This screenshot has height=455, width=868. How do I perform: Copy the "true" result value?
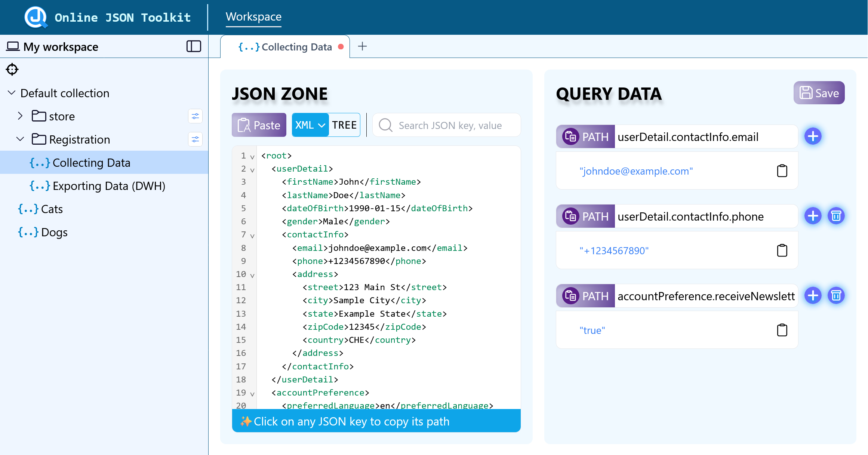pos(782,330)
